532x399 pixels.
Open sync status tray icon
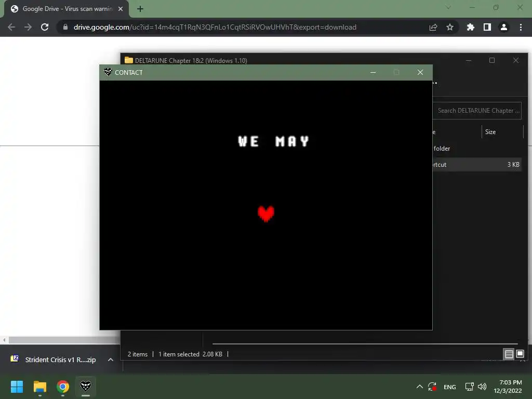coord(432,387)
